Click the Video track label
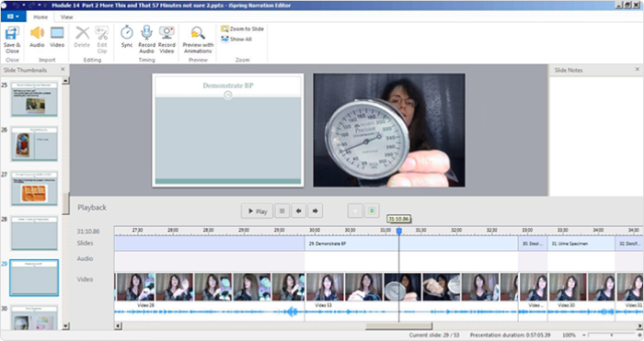Screen dimensions: 644x341 85,279
